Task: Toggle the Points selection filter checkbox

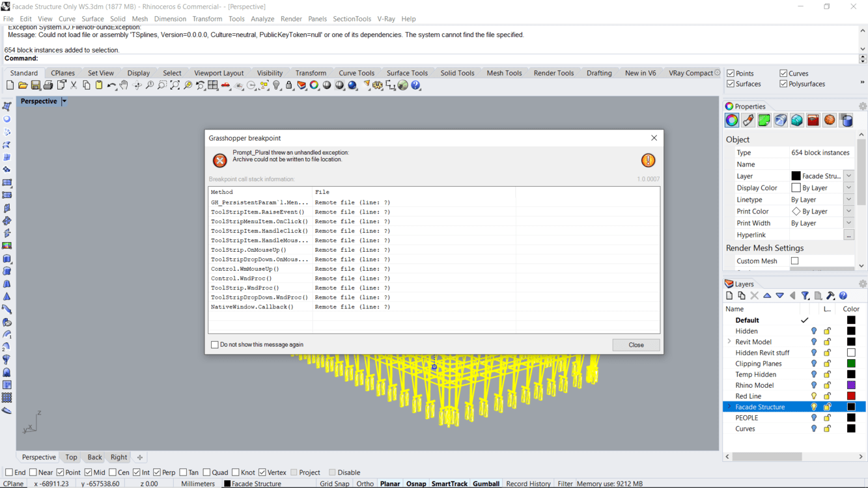Action: pos(731,74)
